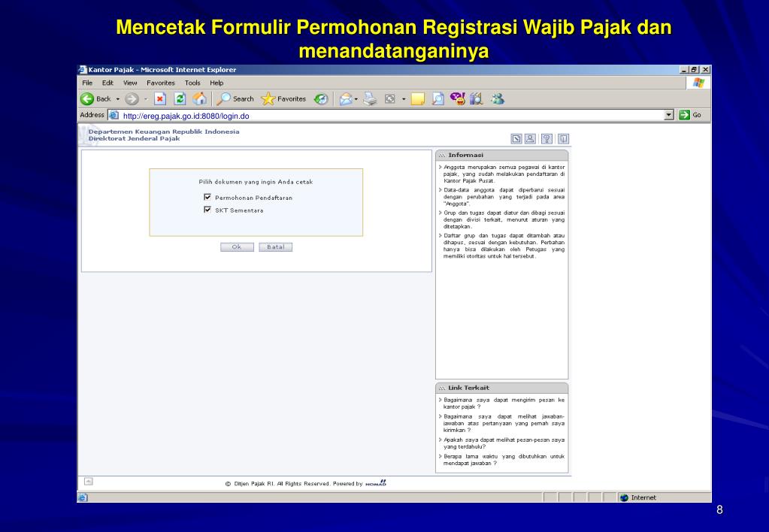This screenshot has width=769, height=532.
Task: Toggle the SKT Sementara checkbox
Action: pos(207,210)
